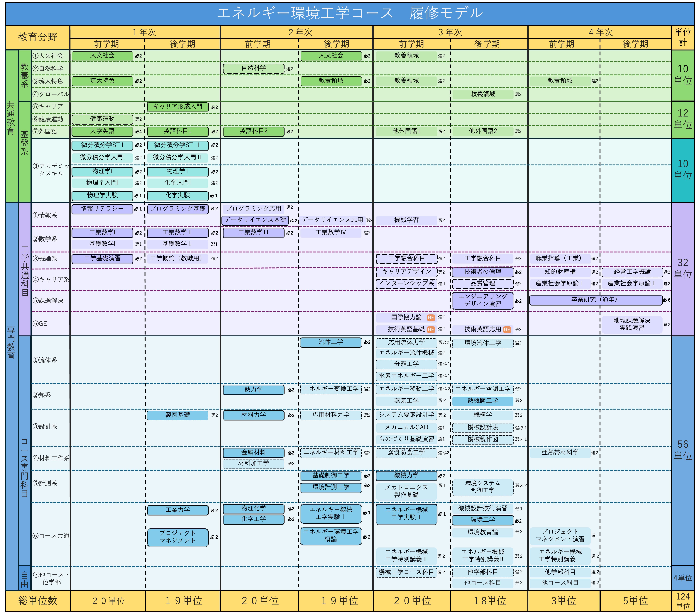
Task: Click the 流体工学 course box
Action: click(x=331, y=342)
